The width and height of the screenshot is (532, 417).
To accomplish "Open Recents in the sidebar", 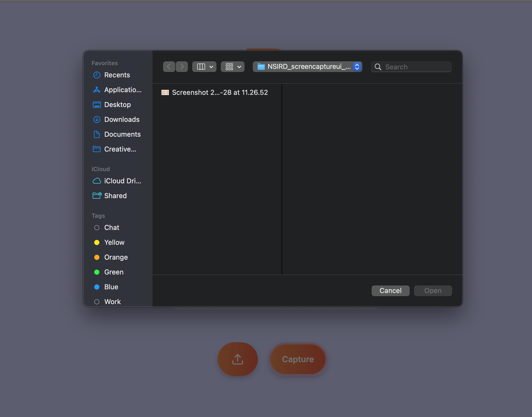I will [117, 75].
